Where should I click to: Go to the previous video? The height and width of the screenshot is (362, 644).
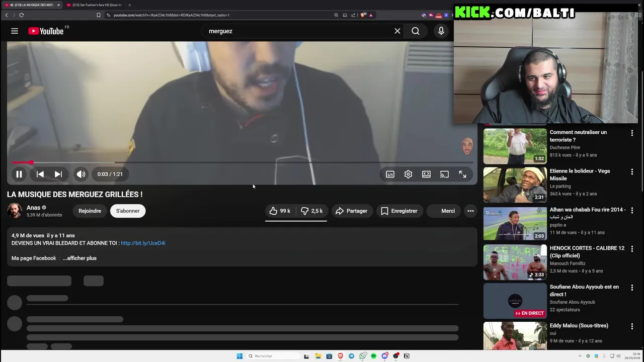(40, 174)
